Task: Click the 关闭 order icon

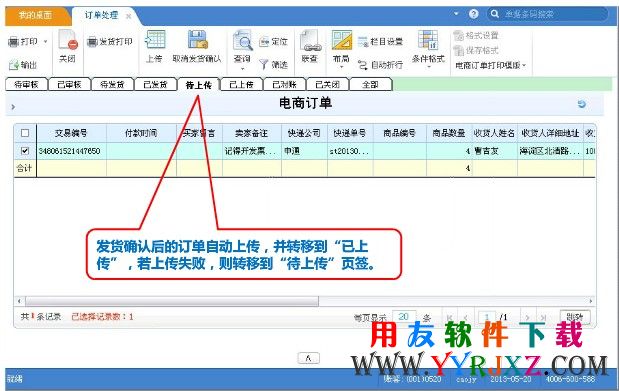Action: click(68, 39)
